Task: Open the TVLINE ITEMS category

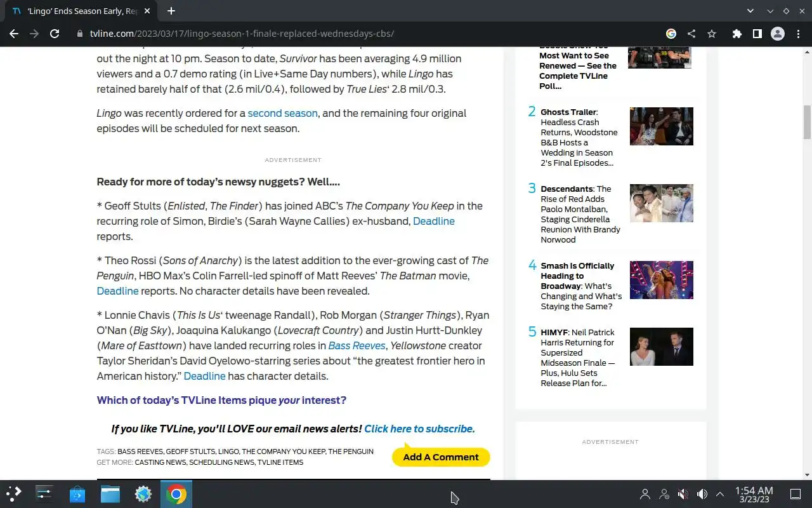Action: click(x=280, y=462)
